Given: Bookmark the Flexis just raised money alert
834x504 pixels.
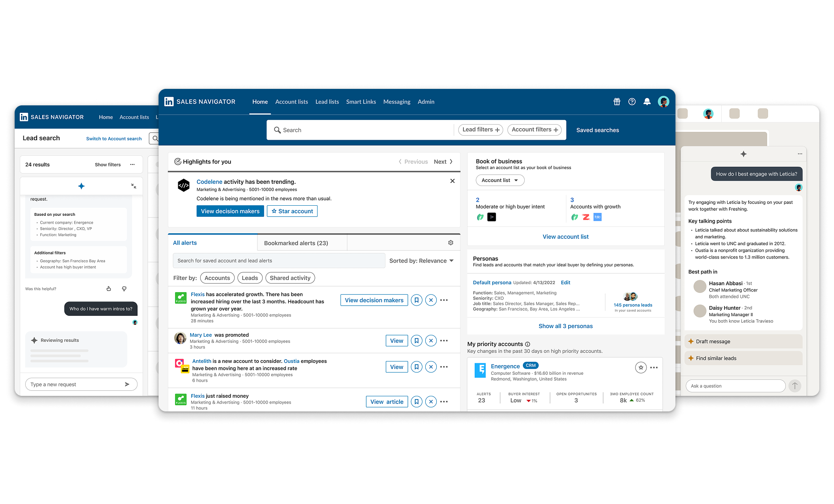Looking at the screenshot, I should click(417, 402).
